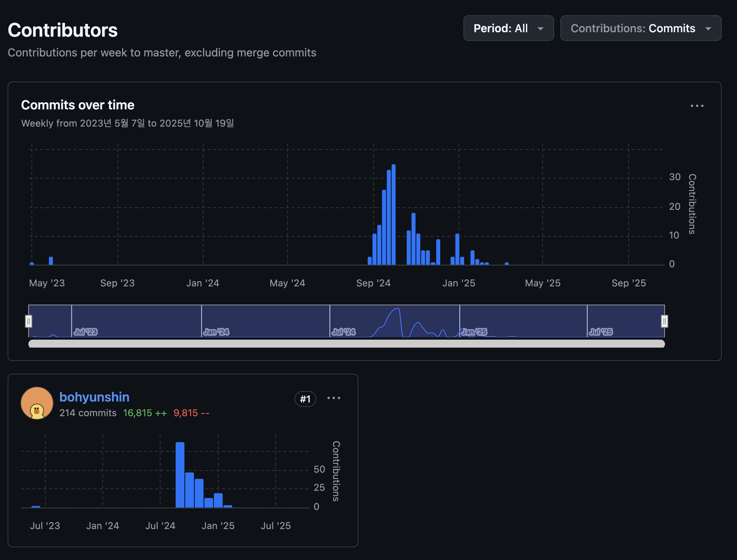Click bohyunshin's avatar image
This screenshot has width=737, height=560.
click(37, 403)
